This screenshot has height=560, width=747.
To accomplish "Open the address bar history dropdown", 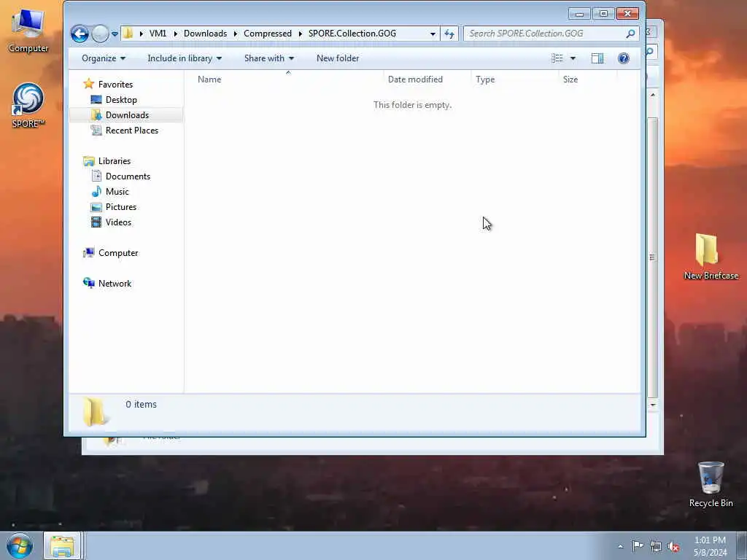I will tap(433, 34).
